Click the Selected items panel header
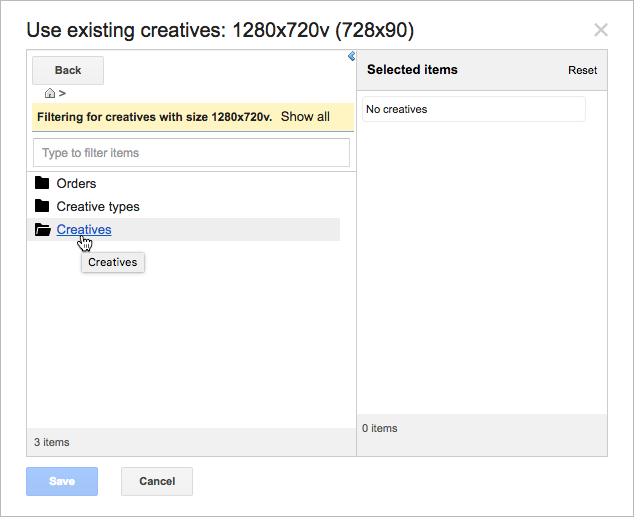 [x=482, y=70]
